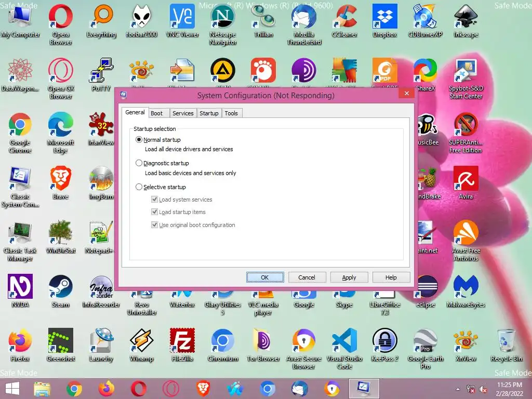This screenshot has height=399, width=532.
Task: Select Greenshot desktop icon
Action: (x=60, y=344)
